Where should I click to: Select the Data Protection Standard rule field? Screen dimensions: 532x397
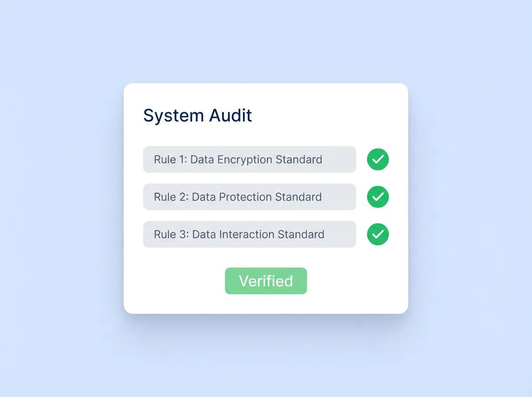coord(249,197)
